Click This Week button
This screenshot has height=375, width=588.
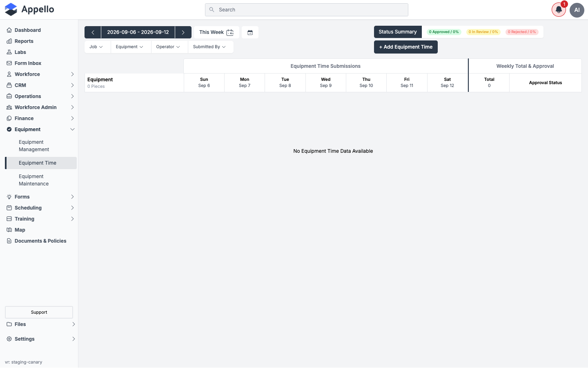216,32
